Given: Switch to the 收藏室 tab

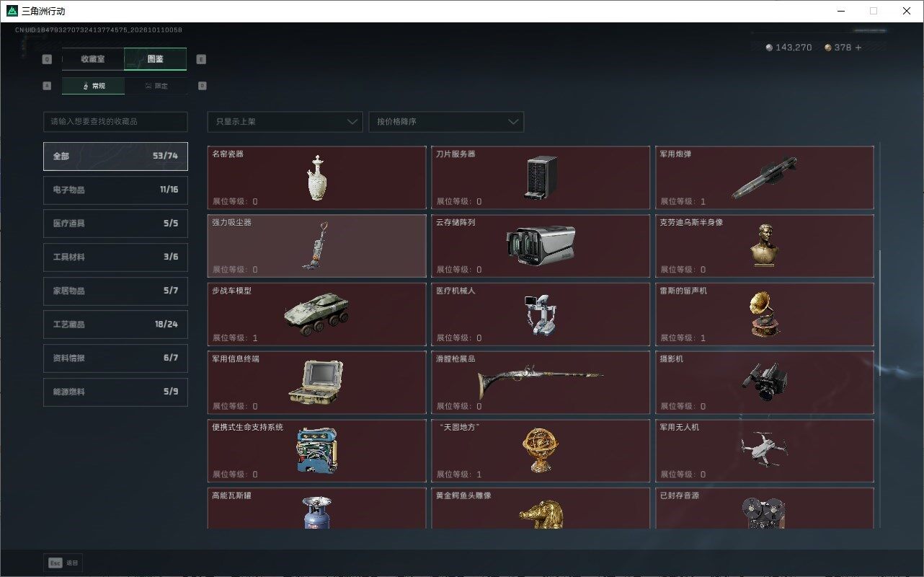Looking at the screenshot, I should click(x=93, y=59).
